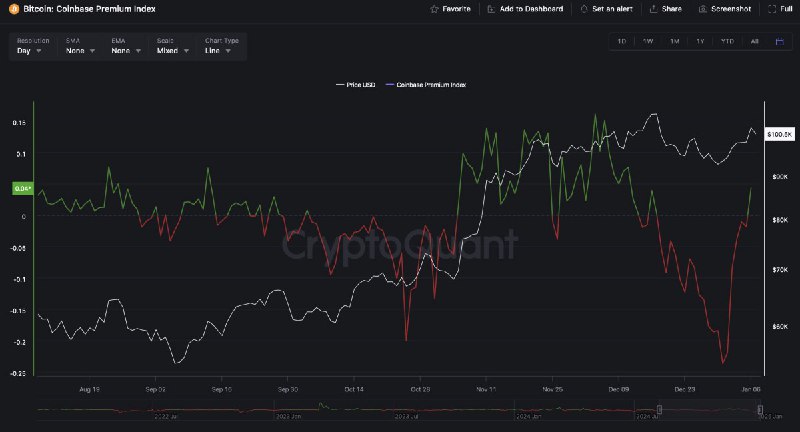Click the Sep 02 date axis label
Viewport: 800px width, 432px height.
(155, 389)
